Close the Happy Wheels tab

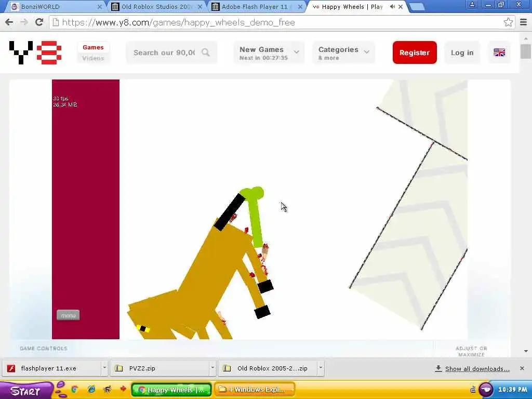[x=401, y=7]
